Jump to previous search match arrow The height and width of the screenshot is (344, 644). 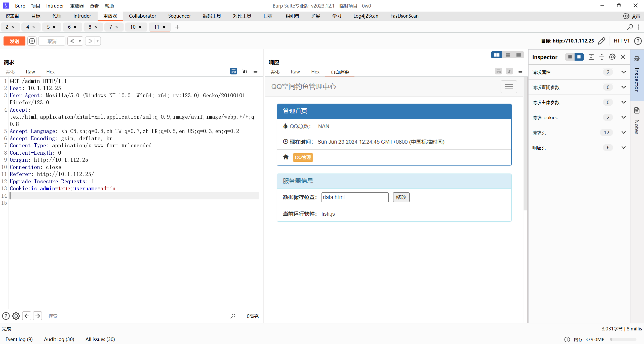click(27, 316)
